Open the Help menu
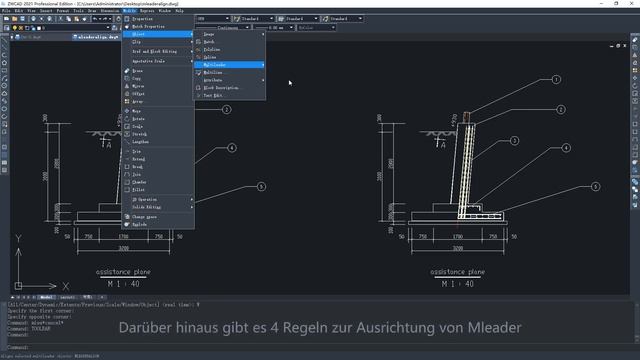Screen dimensions: 640x360 [x=179, y=11]
